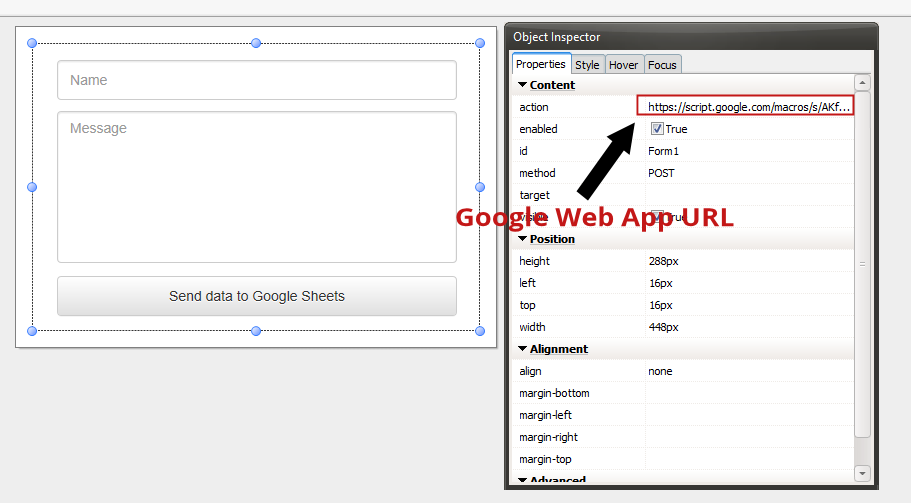Select the method property label

537,173
